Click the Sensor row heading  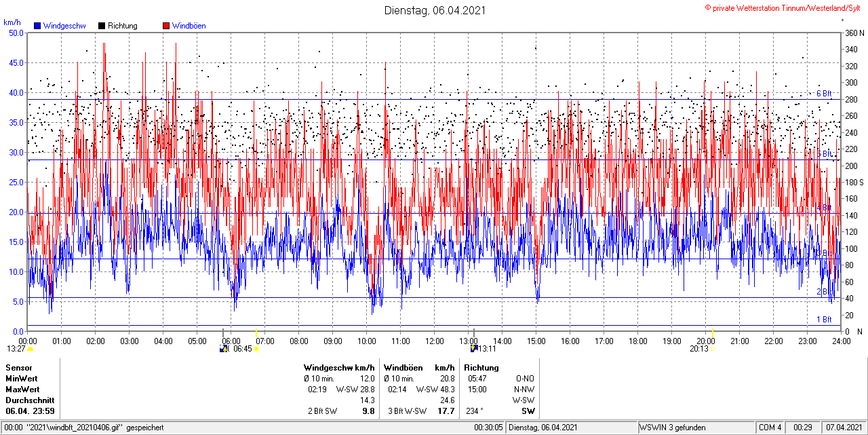coord(18,368)
